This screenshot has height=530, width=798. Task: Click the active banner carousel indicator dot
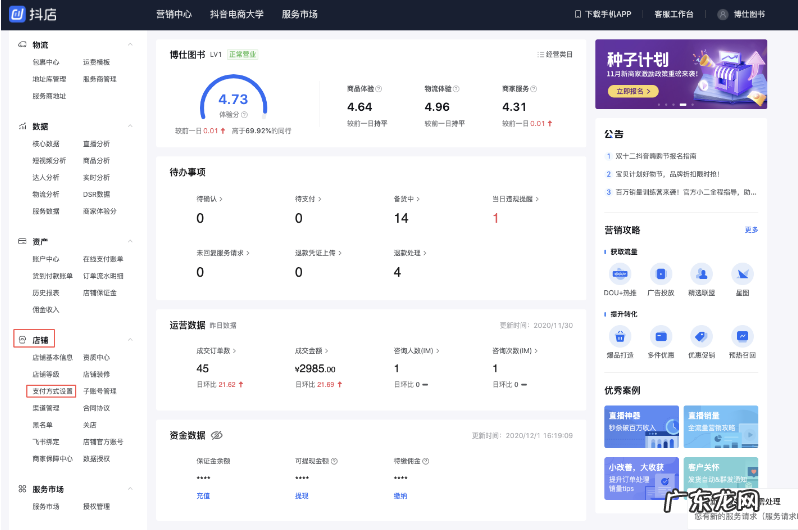[x=683, y=104]
